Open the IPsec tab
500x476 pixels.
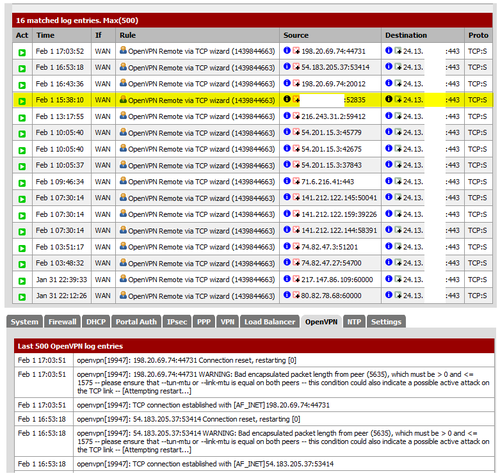click(x=177, y=322)
